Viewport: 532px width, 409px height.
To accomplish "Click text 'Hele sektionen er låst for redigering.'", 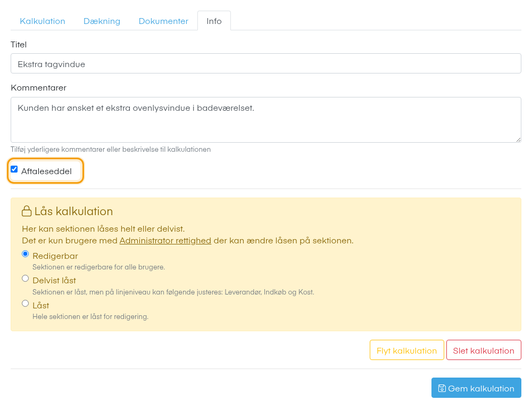I will (x=90, y=316).
